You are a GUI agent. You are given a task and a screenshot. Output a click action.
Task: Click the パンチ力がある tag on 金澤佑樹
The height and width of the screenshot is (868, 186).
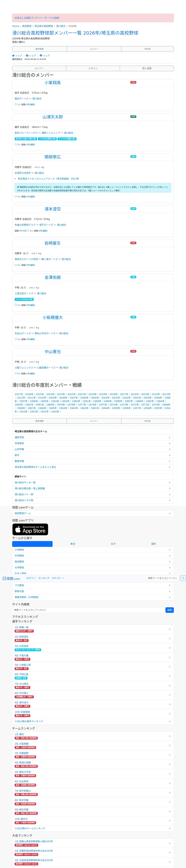pos(24,299)
